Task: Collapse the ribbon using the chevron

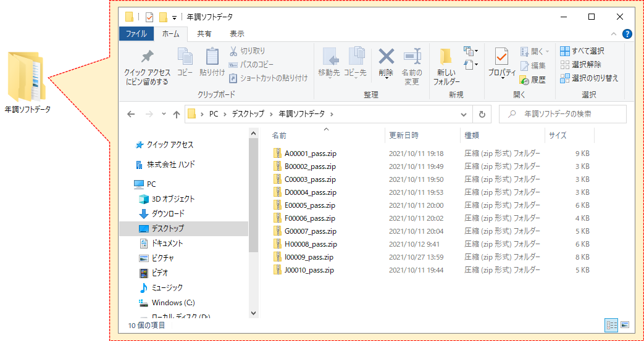Action: (614, 34)
